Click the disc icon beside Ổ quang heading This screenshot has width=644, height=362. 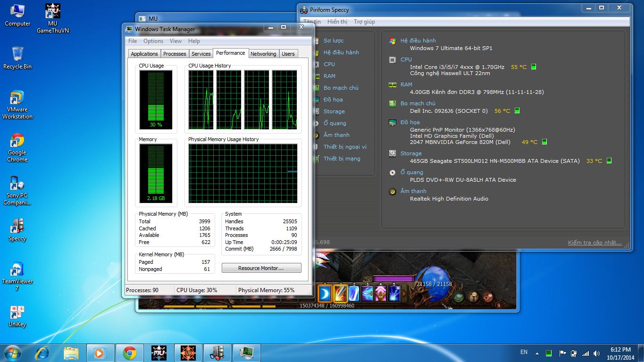pos(392,172)
